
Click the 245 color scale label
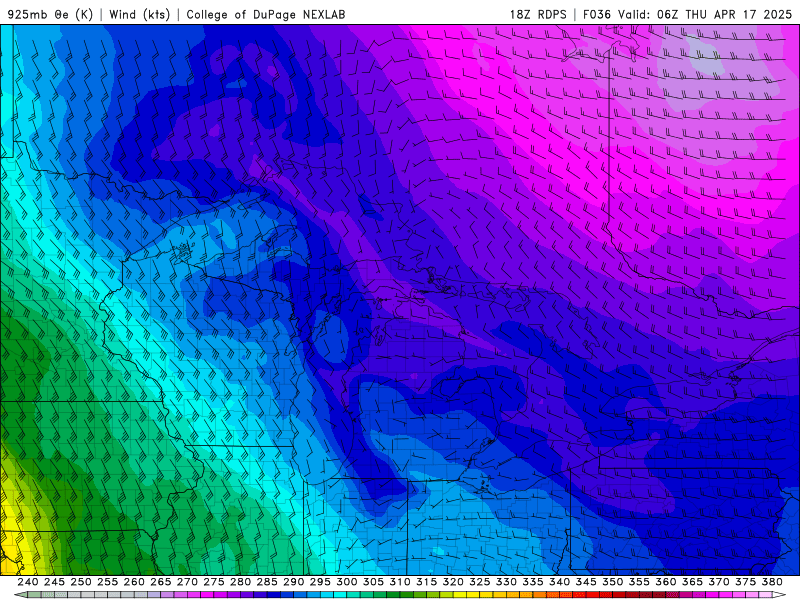(54, 582)
